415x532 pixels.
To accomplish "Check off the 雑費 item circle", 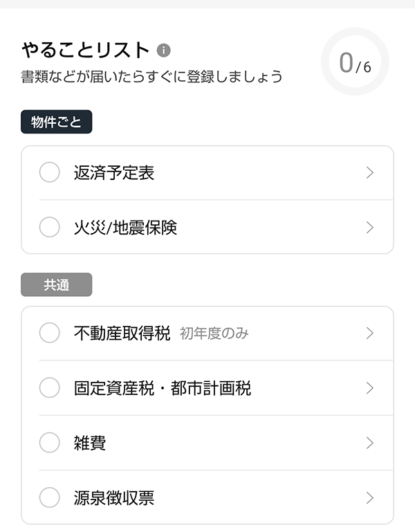I will (x=50, y=443).
